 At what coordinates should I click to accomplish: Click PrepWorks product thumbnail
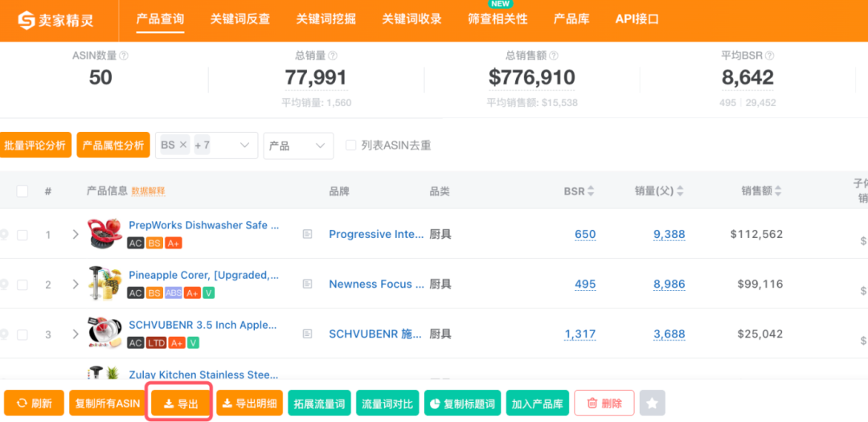tap(104, 234)
